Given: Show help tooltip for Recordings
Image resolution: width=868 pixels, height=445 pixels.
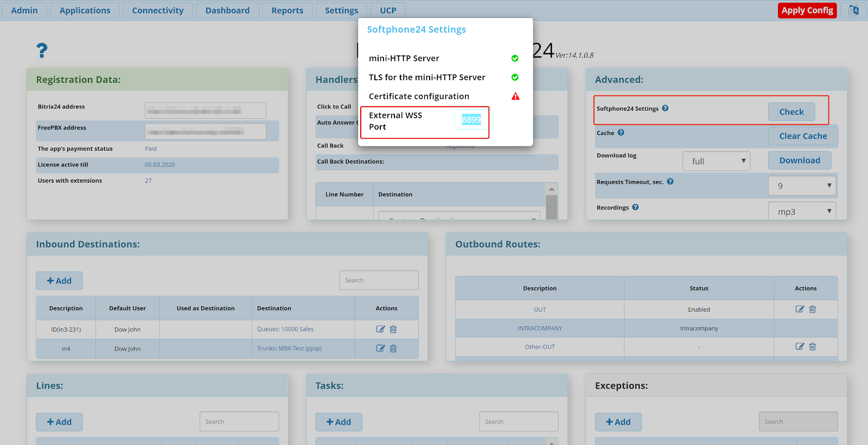Looking at the screenshot, I should (x=635, y=207).
